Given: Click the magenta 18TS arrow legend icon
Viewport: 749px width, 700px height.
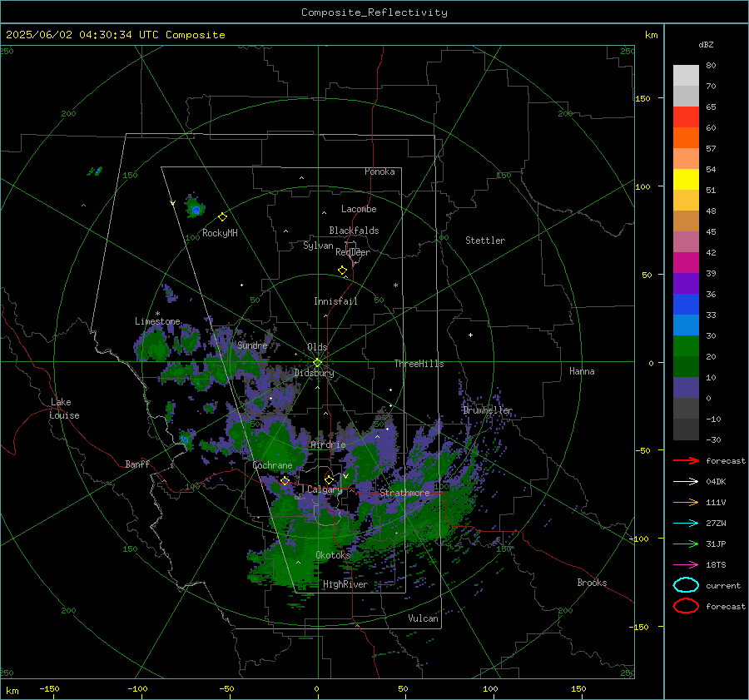Looking at the screenshot, I should [x=686, y=565].
